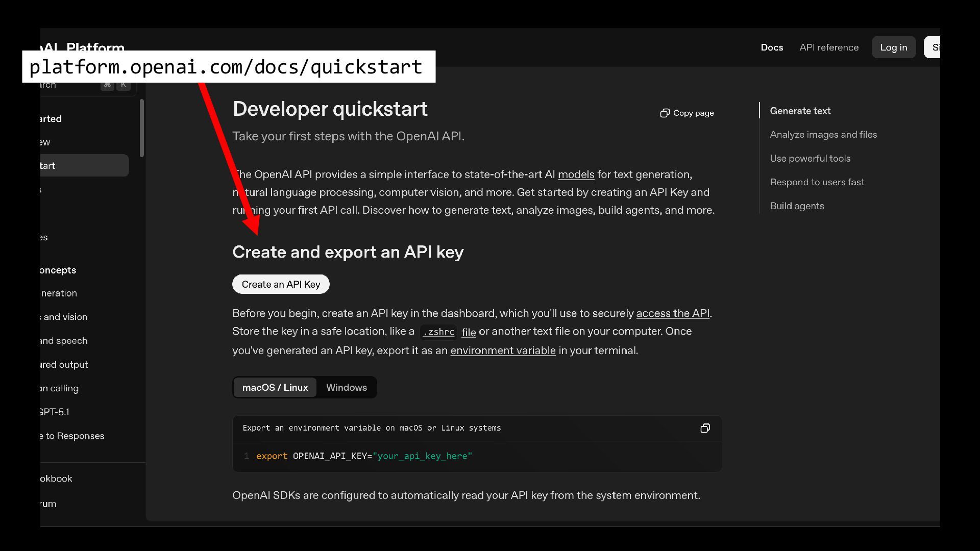This screenshot has height=551, width=980.
Task: Go to the Use powerful tools section
Action: [810, 159]
